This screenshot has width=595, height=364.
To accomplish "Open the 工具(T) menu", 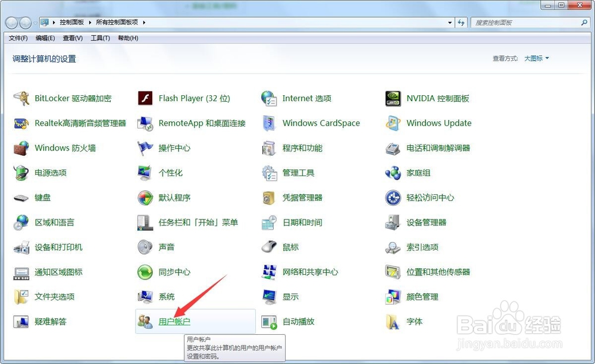I will pyautogui.click(x=100, y=38).
